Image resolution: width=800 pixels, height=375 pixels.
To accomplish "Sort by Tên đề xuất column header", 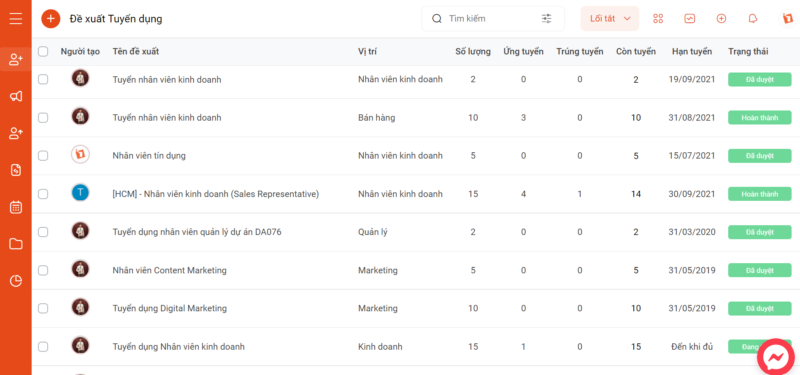I will [x=136, y=52].
